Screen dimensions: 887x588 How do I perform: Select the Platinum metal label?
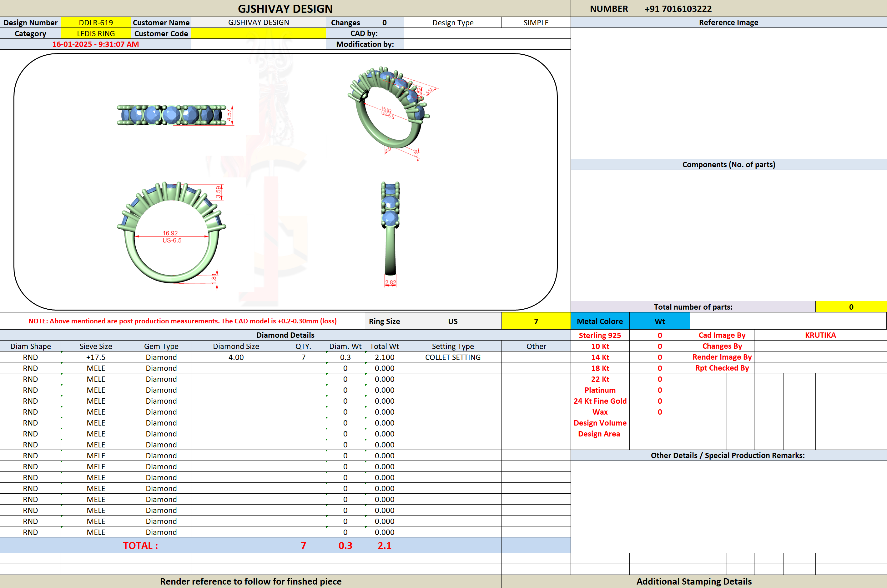600,390
